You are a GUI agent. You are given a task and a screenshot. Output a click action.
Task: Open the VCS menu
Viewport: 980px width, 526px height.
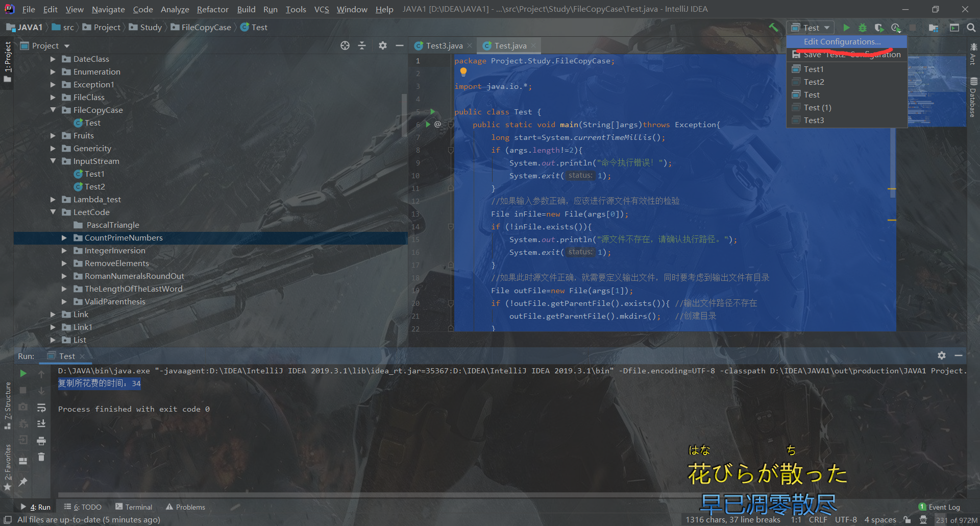point(322,9)
